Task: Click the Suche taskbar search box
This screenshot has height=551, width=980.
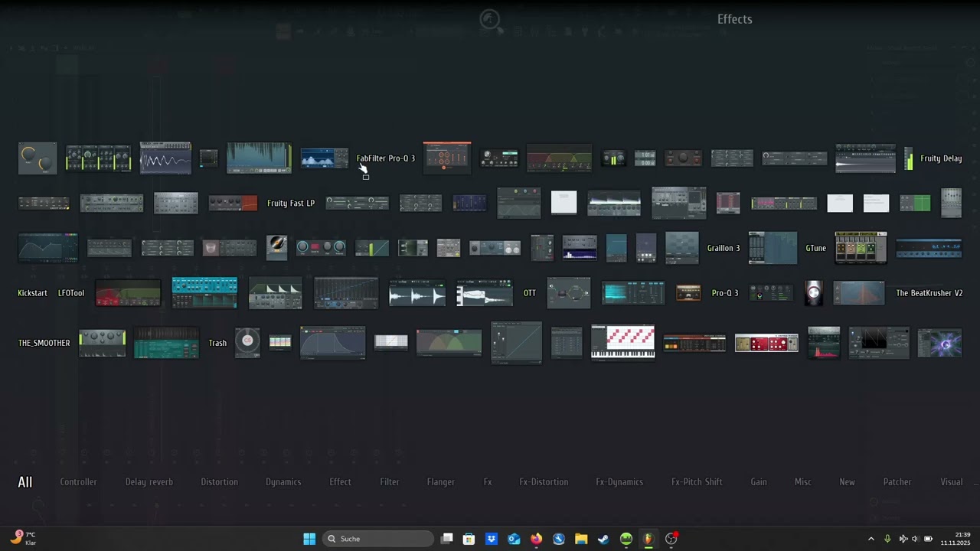Action: [x=378, y=539]
